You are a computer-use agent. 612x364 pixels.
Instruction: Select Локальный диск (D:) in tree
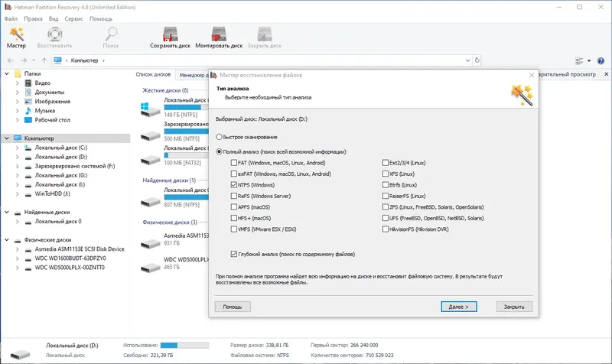(x=61, y=157)
